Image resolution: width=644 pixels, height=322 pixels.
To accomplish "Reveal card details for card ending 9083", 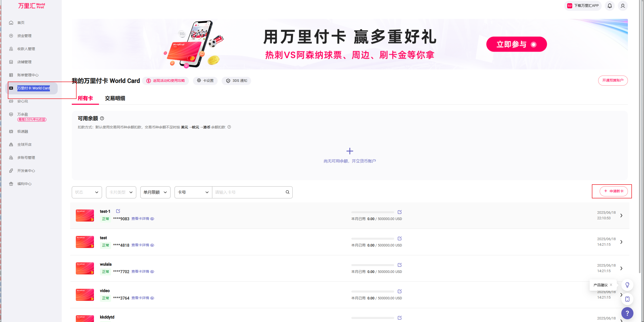I will pyautogui.click(x=143, y=219).
